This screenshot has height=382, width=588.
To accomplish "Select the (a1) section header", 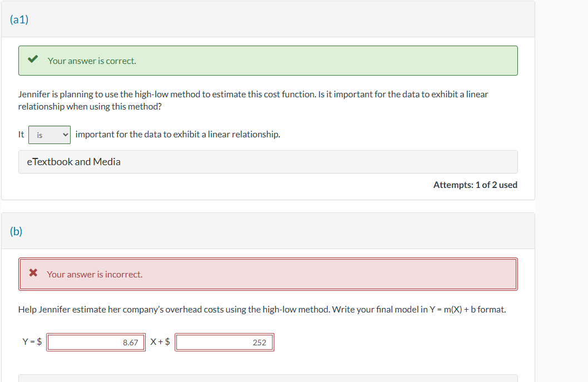I will pyautogui.click(x=19, y=18).
